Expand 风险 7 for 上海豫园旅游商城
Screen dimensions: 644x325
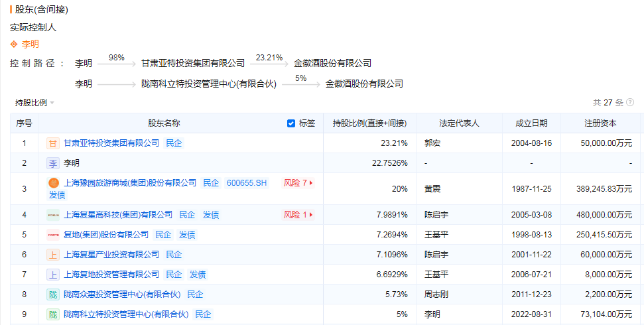[x=298, y=183]
